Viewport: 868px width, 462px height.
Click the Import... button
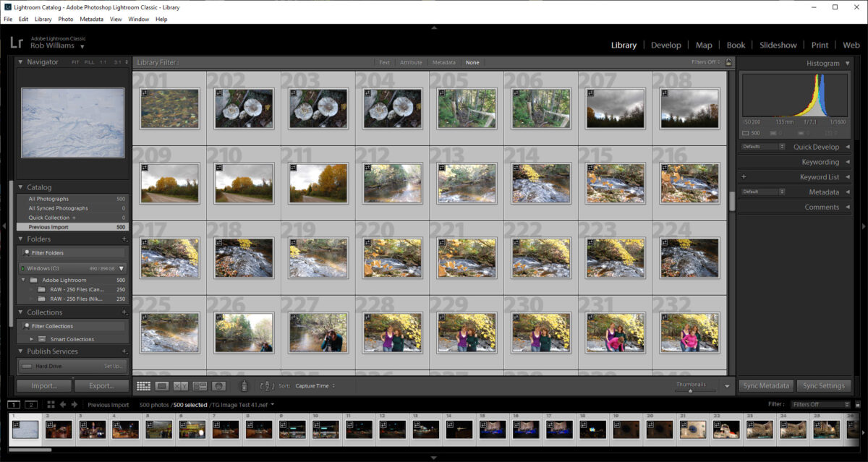(43, 386)
